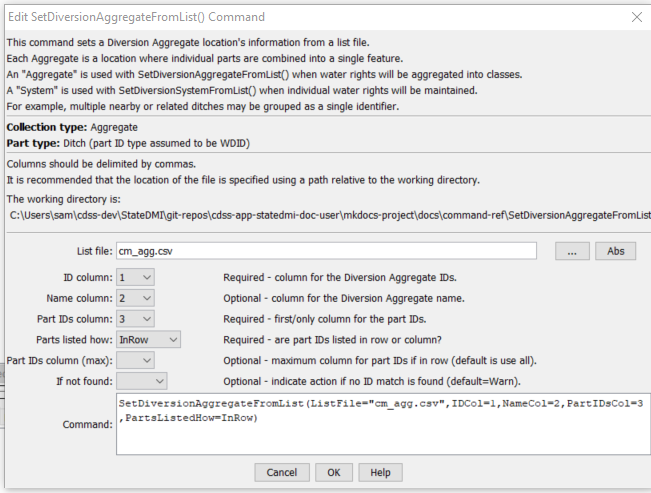Click the 'Each Aggregate is a location' description line
This screenshot has width=651, height=493.
205,58
